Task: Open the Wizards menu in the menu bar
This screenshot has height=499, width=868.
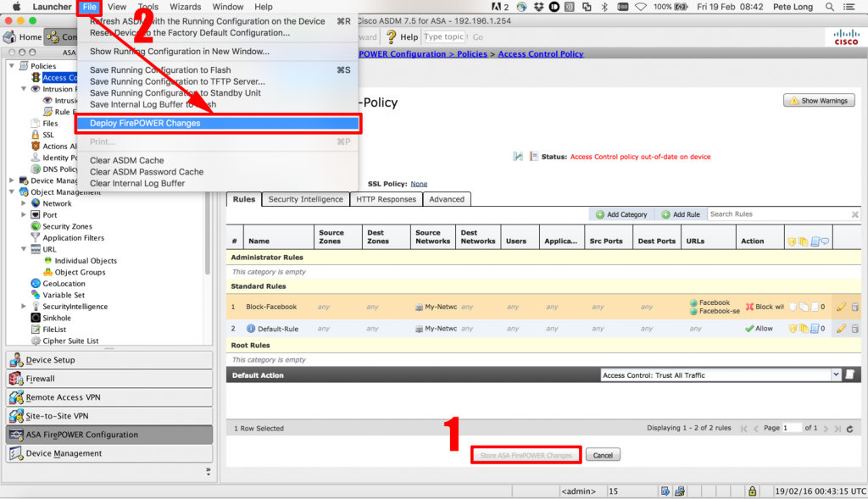Action: [184, 7]
